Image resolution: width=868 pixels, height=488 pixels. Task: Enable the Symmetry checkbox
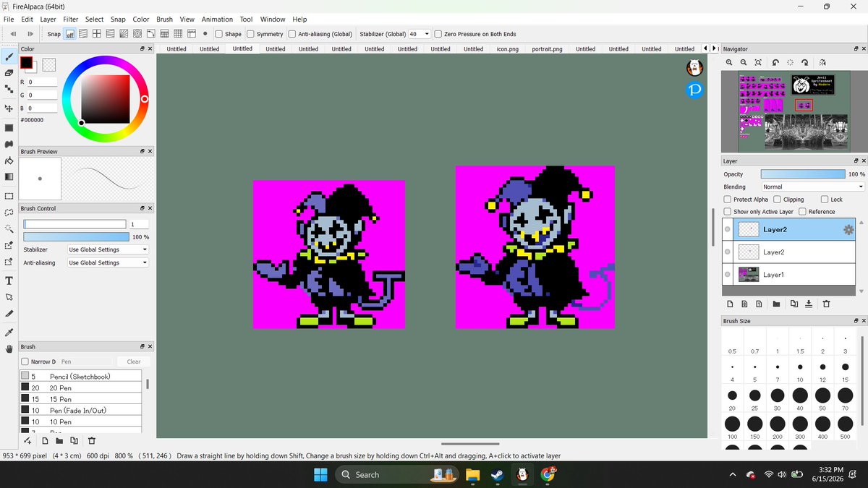(251, 34)
